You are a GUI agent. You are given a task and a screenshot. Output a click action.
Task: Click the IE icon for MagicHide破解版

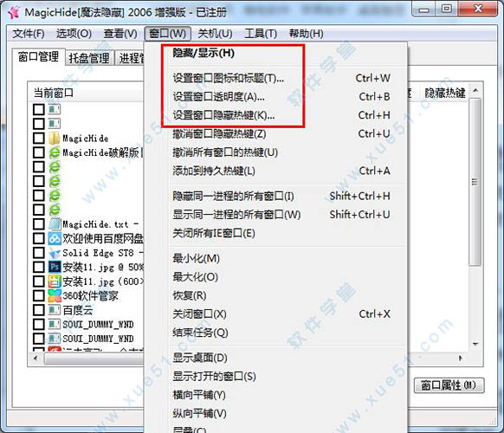[x=55, y=152]
